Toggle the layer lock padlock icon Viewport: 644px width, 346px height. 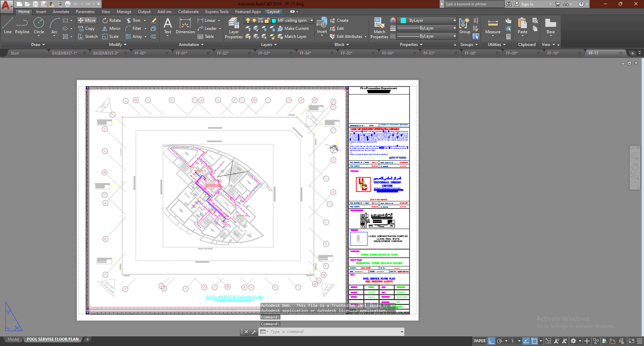pos(267,20)
